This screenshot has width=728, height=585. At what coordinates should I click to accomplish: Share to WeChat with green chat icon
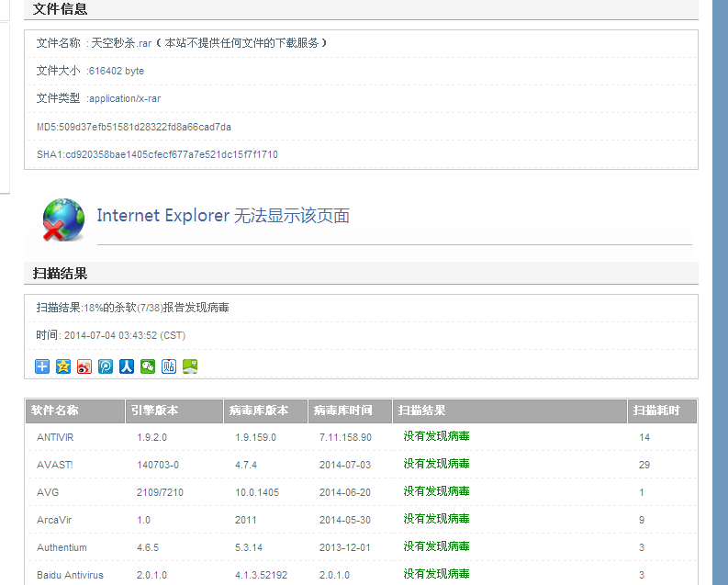tap(148, 366)
